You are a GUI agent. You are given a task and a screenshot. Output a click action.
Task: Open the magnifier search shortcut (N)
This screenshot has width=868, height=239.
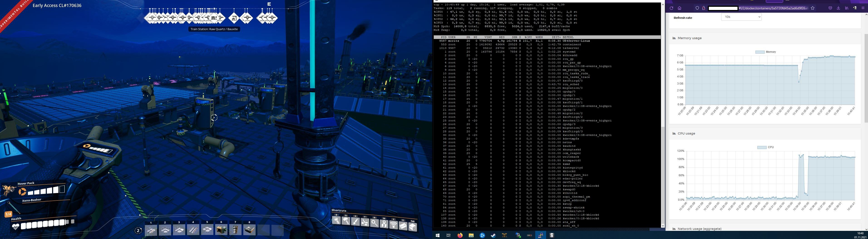click(374, 223)
